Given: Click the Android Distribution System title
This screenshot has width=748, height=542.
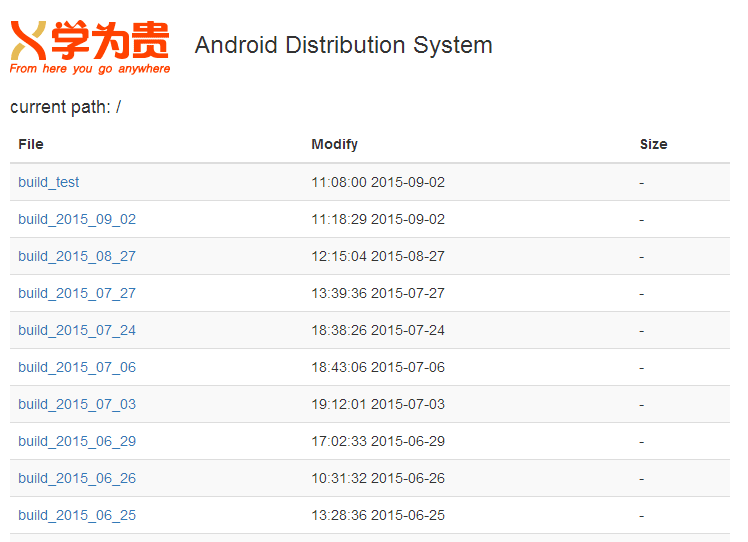Looking at the screenshot, I should [343, 45].
